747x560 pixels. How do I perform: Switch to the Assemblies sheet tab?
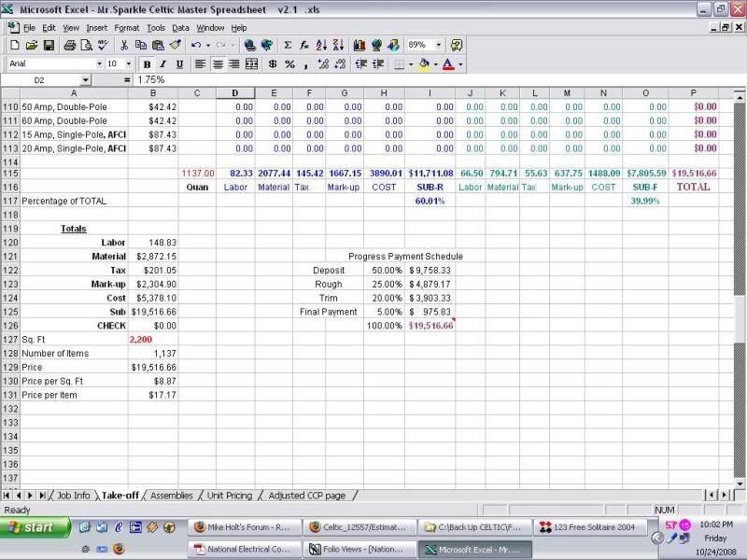click(172, 496)
